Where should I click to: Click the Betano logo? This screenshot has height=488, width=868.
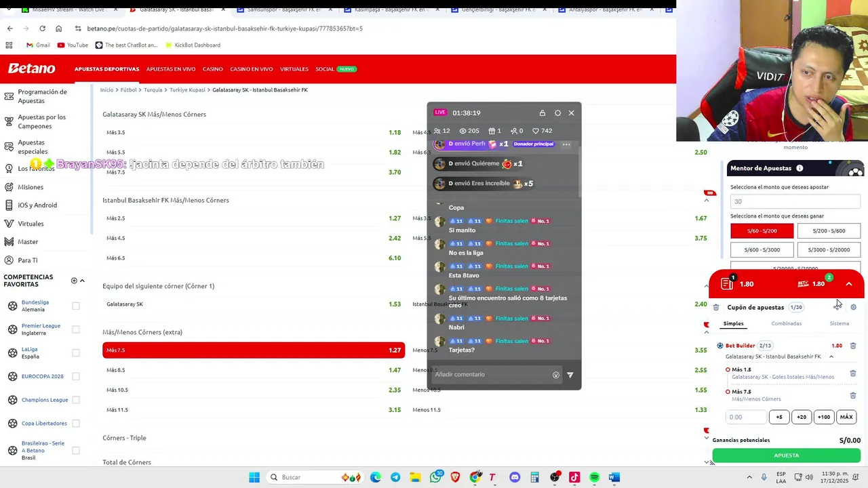pos(32,68)
